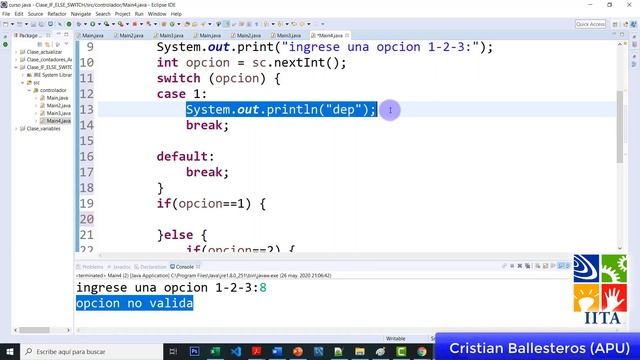The image size is (640, 360).
Task: Open the Project menu
Action: coord(122,14)
